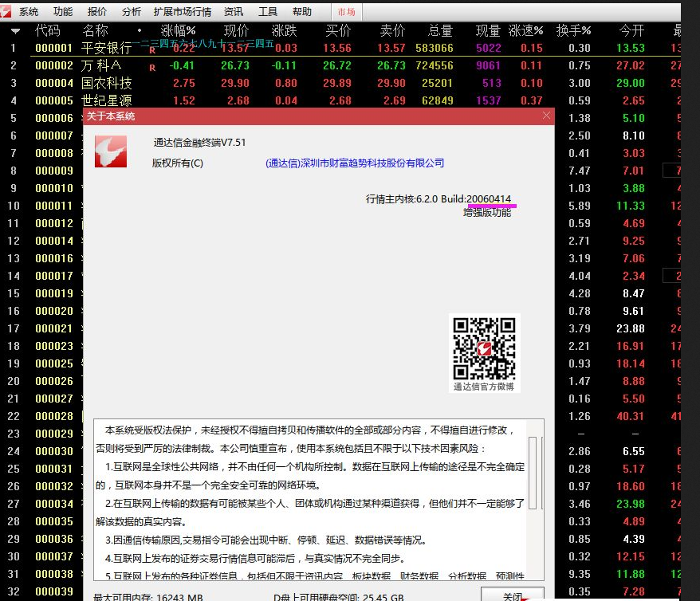This screenshot has height=601, width=700.
Task: Sort by the 代码 column header
Action: (47, 30)
